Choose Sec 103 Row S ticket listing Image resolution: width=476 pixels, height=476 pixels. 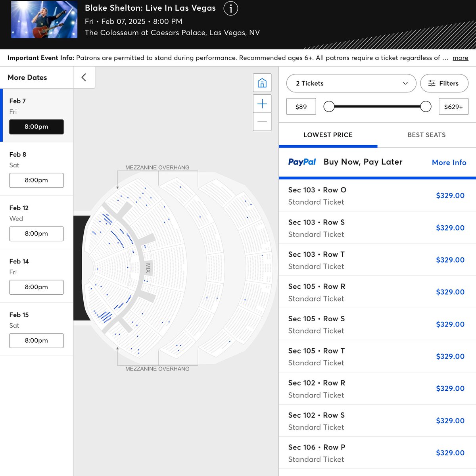(377, 228)
